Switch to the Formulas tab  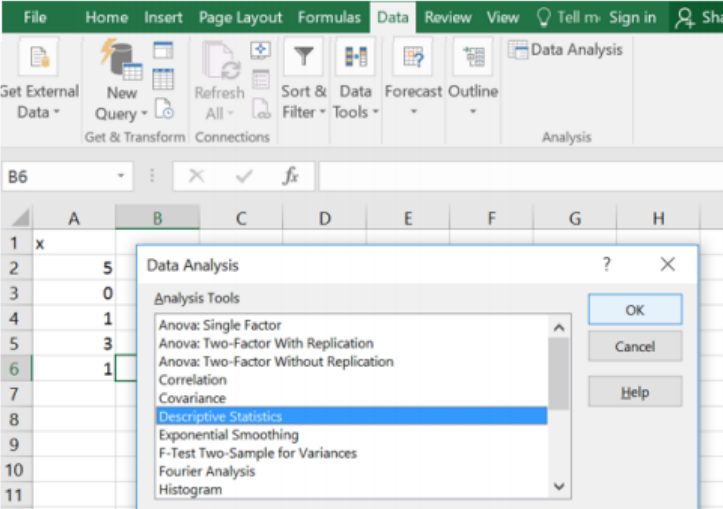coord(329,18)
